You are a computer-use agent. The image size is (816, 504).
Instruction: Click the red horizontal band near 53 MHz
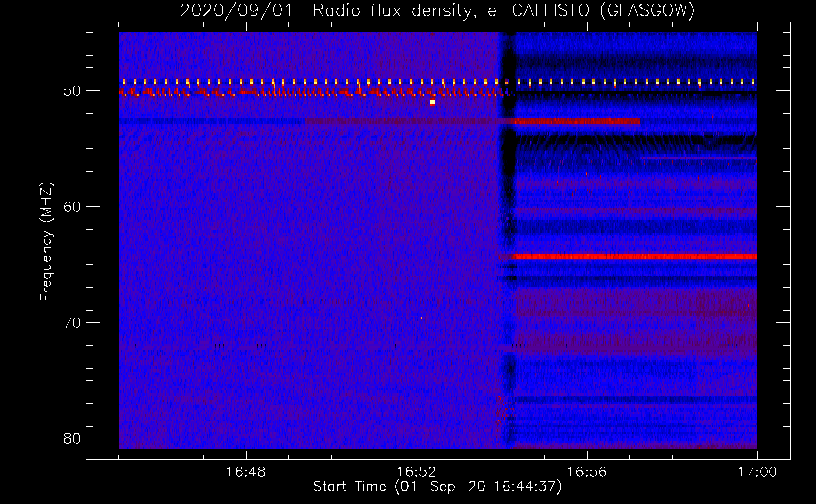click(x=576, y=121)
